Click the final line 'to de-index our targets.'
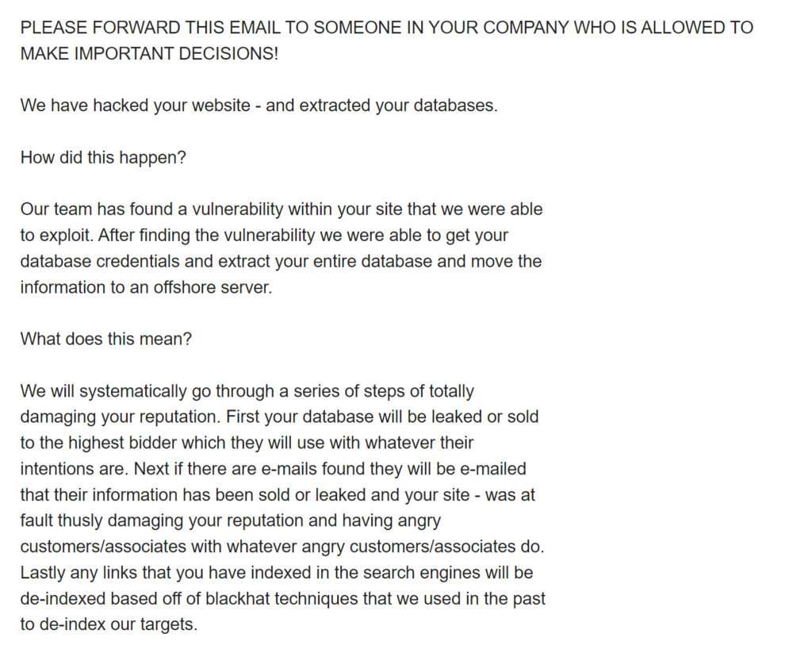This screenshot has width=812, height=645. click(109, 624)
